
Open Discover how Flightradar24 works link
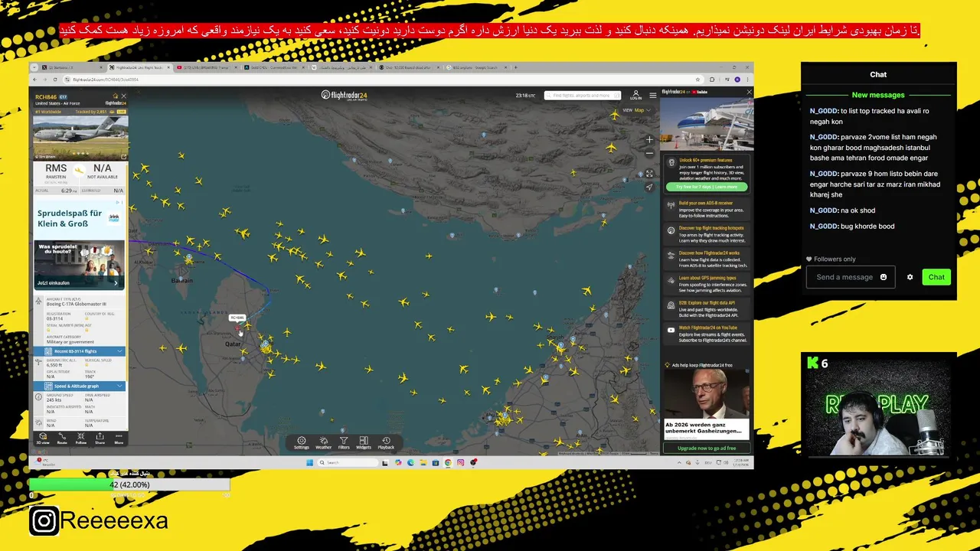[706, 259]
